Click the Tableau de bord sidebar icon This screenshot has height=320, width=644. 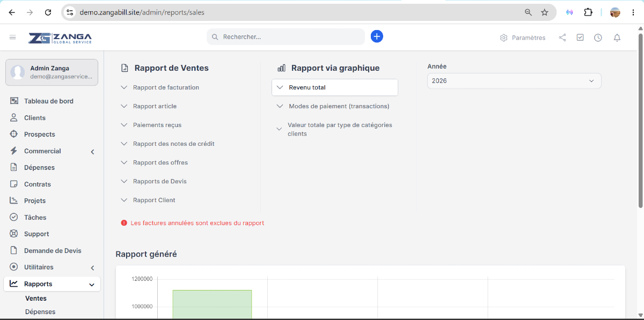[14, 101]
